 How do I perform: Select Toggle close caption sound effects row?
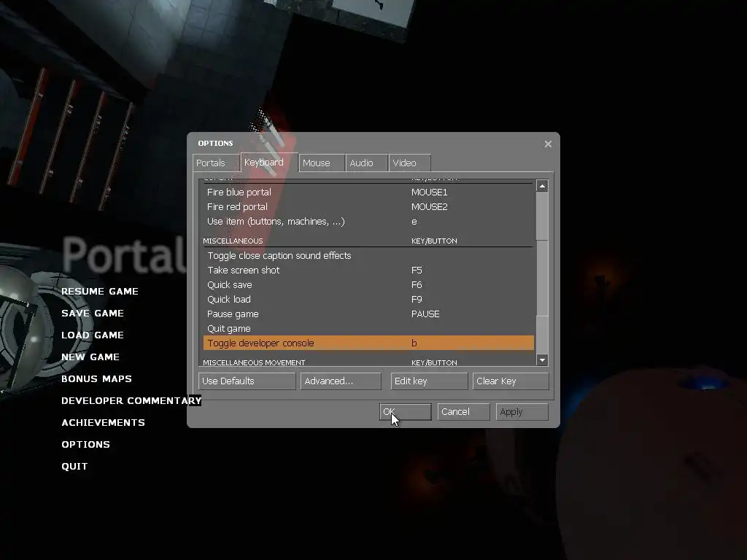coord(368,256)
